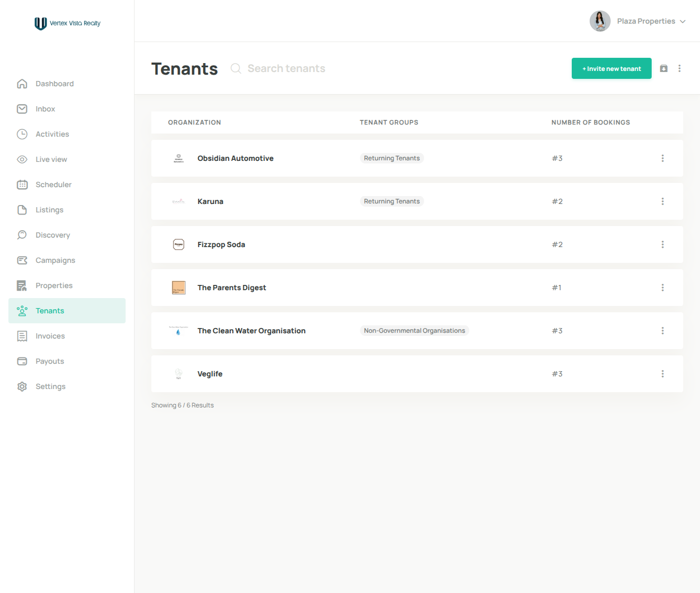This screenshot has width=700, height=593.
Task: Click the Discovery chat bubble icon
Action: pos(22,235)
